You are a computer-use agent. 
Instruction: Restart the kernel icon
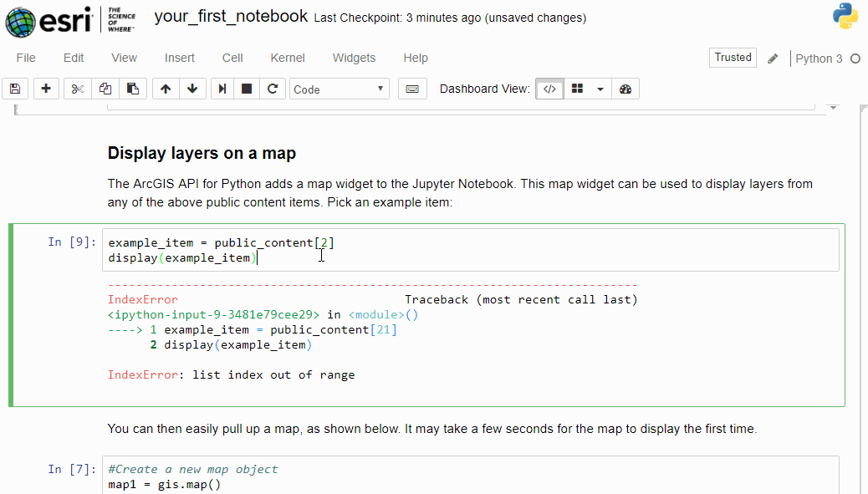point(273,89)
